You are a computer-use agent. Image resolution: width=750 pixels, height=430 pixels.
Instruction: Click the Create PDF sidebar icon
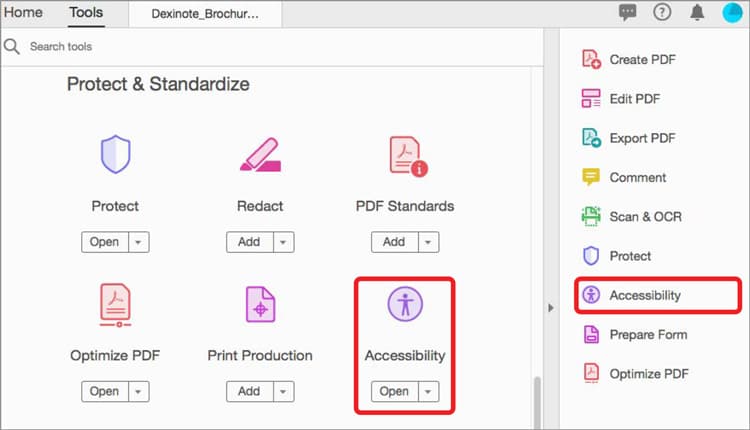point(591,59)
